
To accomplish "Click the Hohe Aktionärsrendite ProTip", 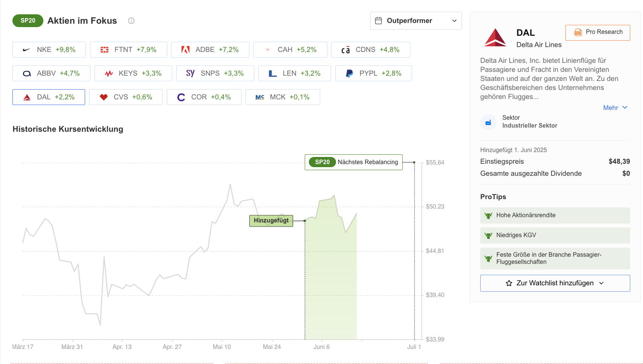I will coord(555,215).
